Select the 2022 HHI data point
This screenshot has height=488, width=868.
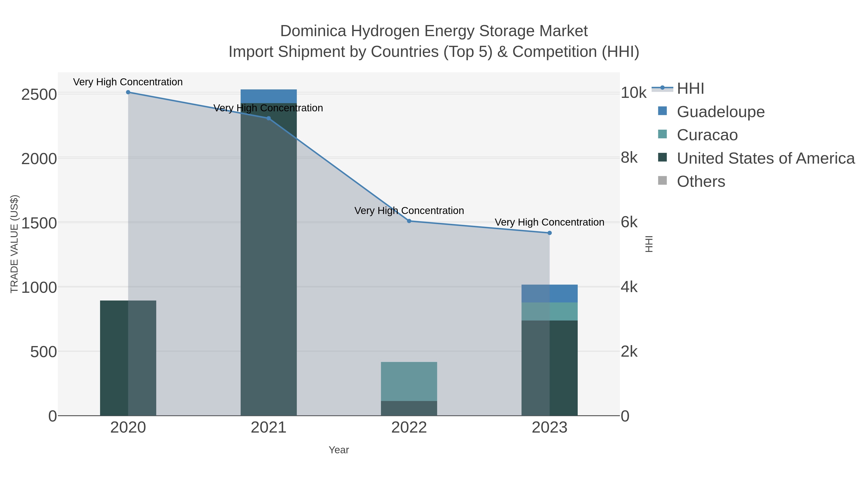(409, 221)
